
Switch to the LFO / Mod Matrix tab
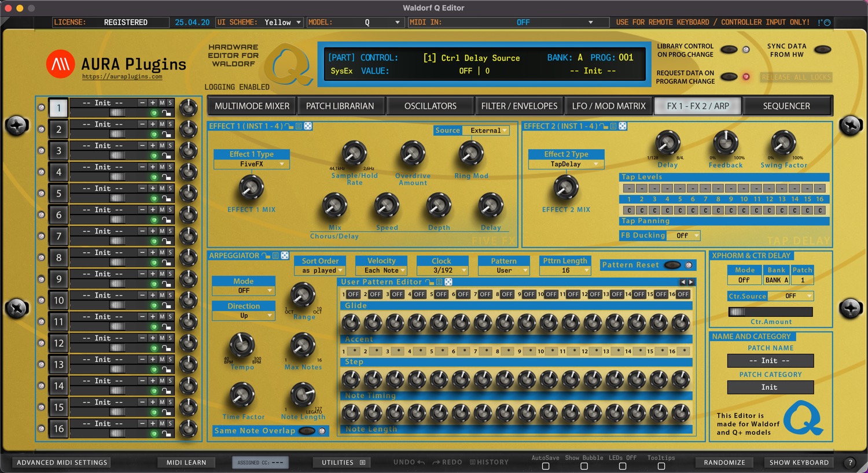click(x=609, y=106)
